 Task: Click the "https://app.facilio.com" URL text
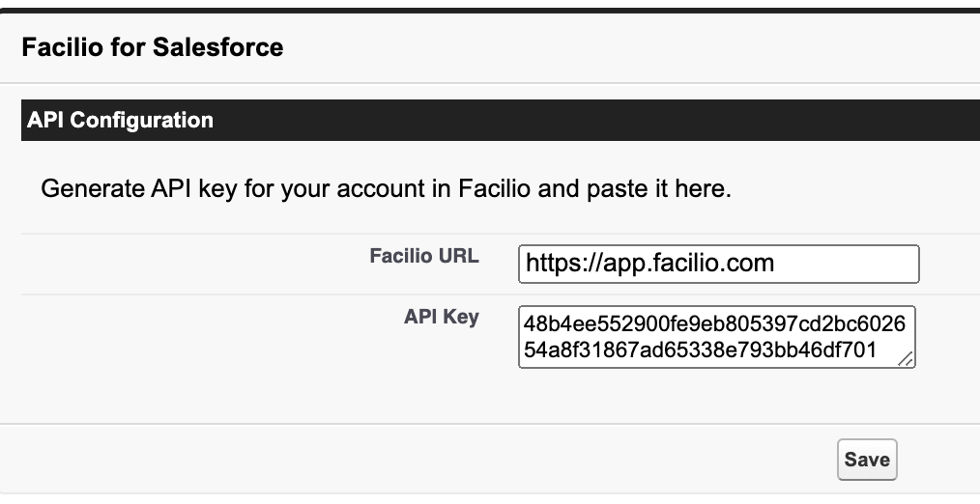(x=649, y=264)
